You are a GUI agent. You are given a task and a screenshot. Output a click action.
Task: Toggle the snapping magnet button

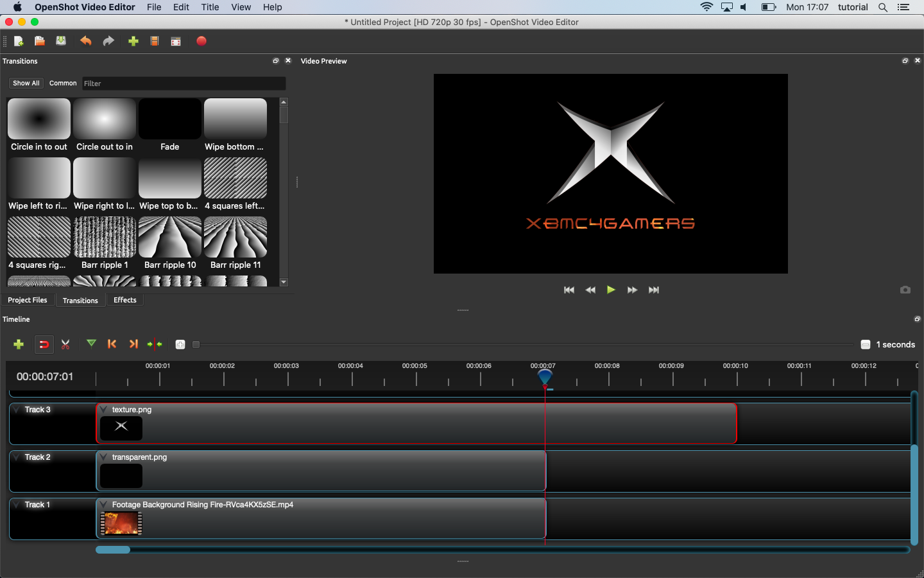click(44, 344)
